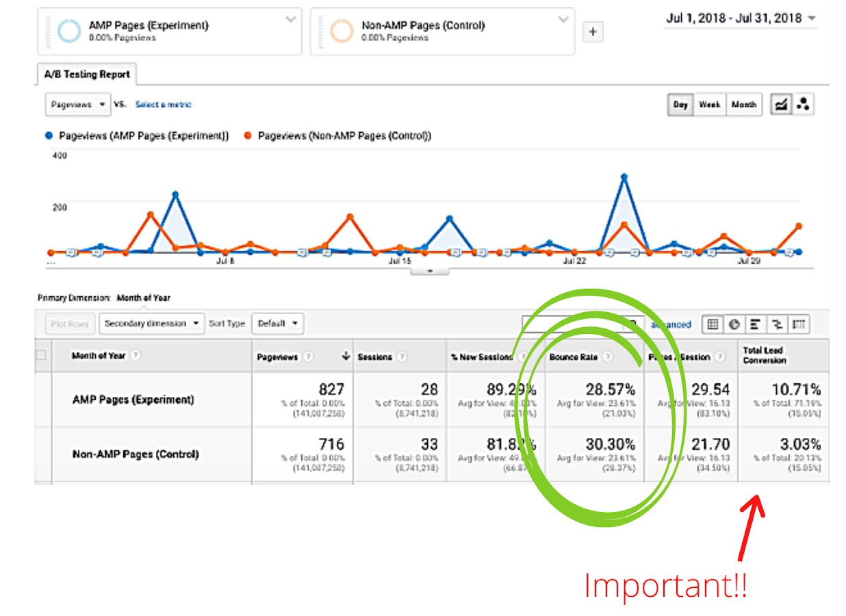The width and height of the screenshot is (846, 616).
Task: Select the pivot table view icon
Action: pos(798,324)
